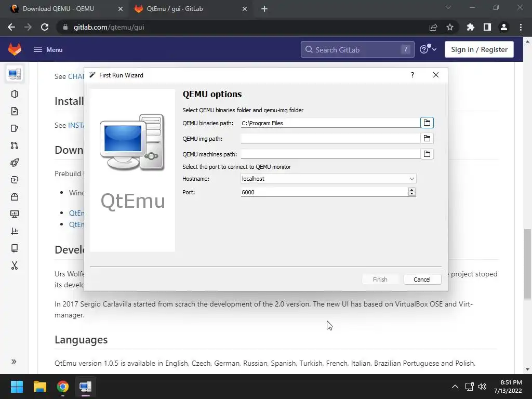
Task: Open Project information in GitLab sidebar
Action: tap(14, 94)
